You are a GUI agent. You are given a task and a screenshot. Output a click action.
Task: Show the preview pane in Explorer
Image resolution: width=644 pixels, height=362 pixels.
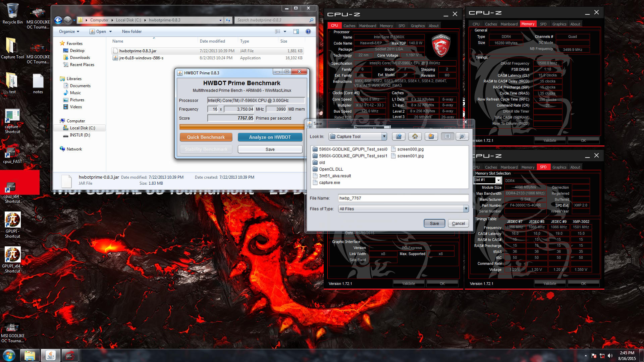296,32
